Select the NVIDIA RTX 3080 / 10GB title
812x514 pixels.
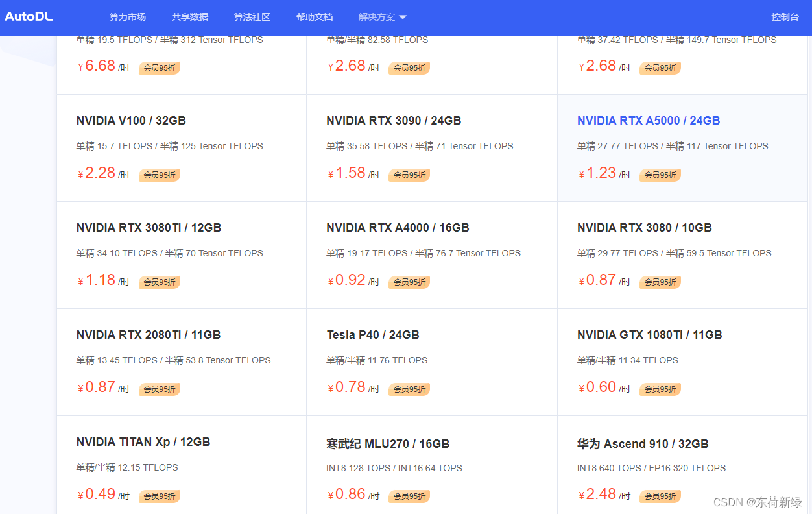(645, 228)
